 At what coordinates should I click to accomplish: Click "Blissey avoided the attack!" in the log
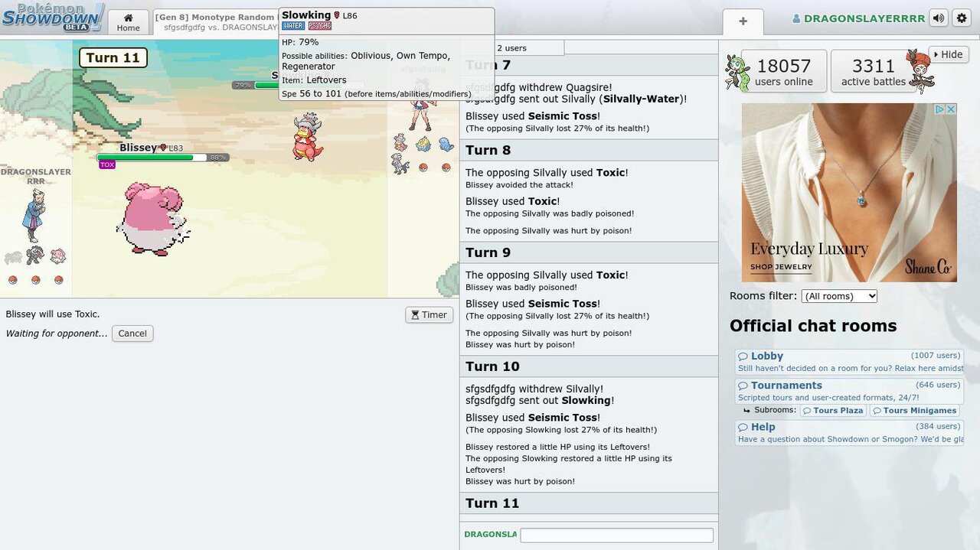(x=519, y=185)
